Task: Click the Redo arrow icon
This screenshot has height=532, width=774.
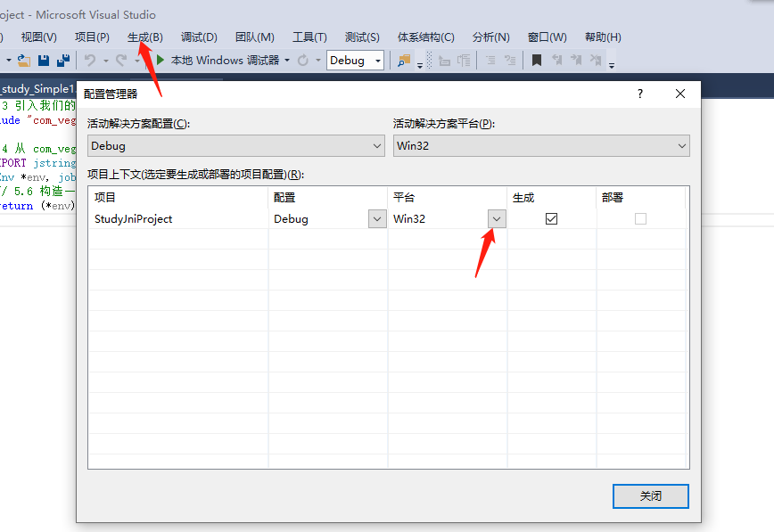Action: click(x=121, y=61)
